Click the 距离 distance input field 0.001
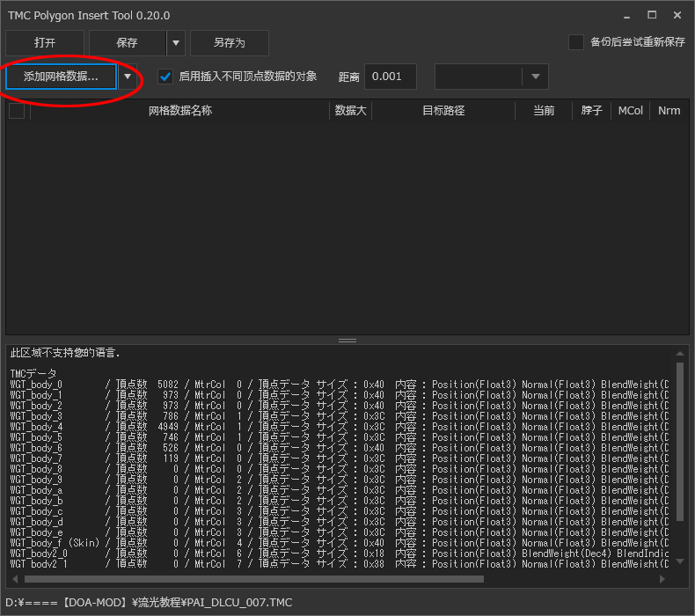 [390, 77]
